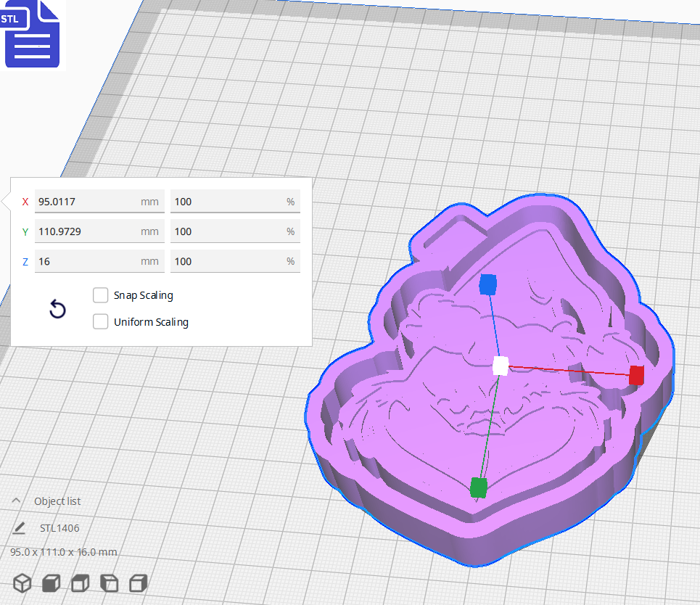Select the front view cube icon

(x=49, y=583)
